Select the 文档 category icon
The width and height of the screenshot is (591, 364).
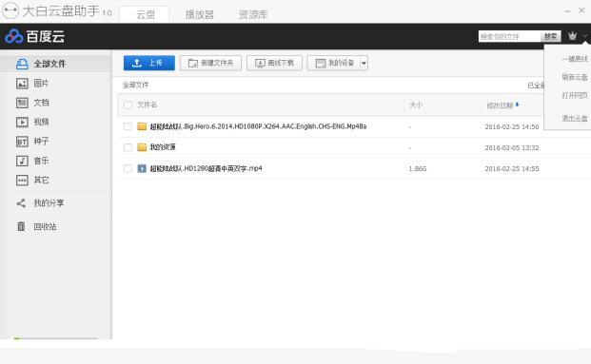point(22,103)
